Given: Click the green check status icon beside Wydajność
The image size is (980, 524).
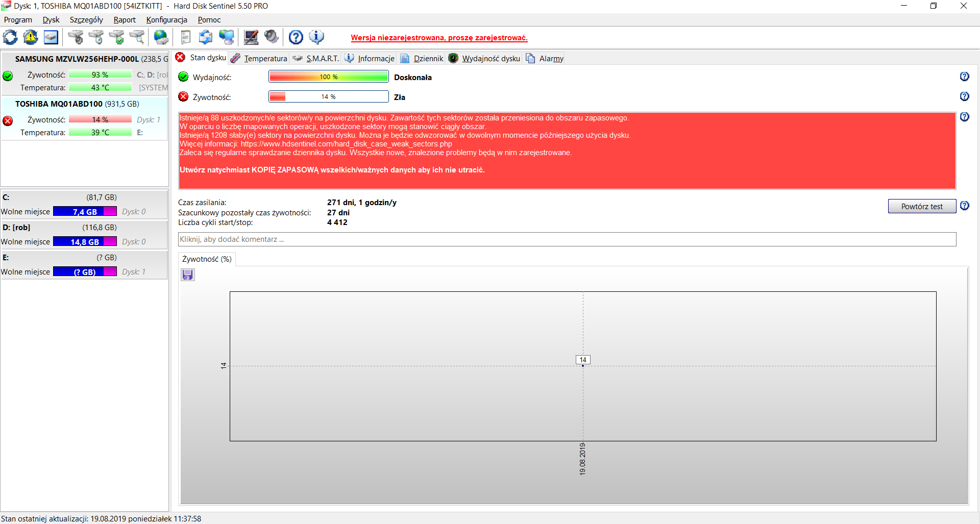Looking at the screenshot, I should click(183, 77).
